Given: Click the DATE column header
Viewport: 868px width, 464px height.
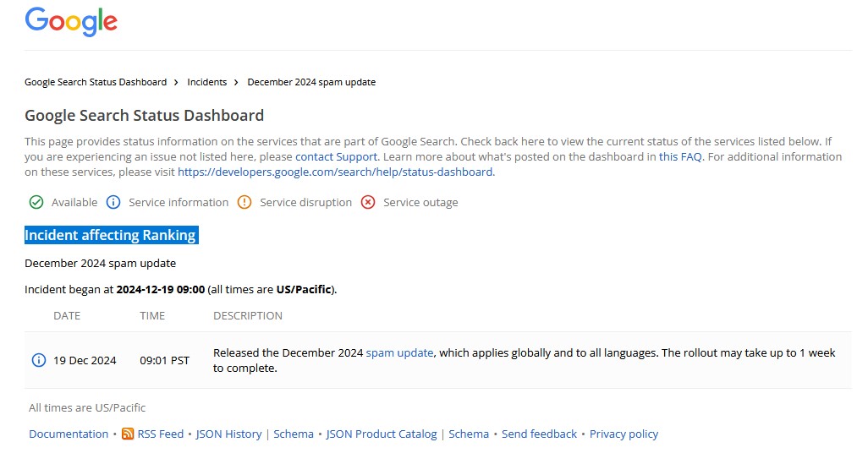Looking at the screenshot, I should (x=67, y=316).
